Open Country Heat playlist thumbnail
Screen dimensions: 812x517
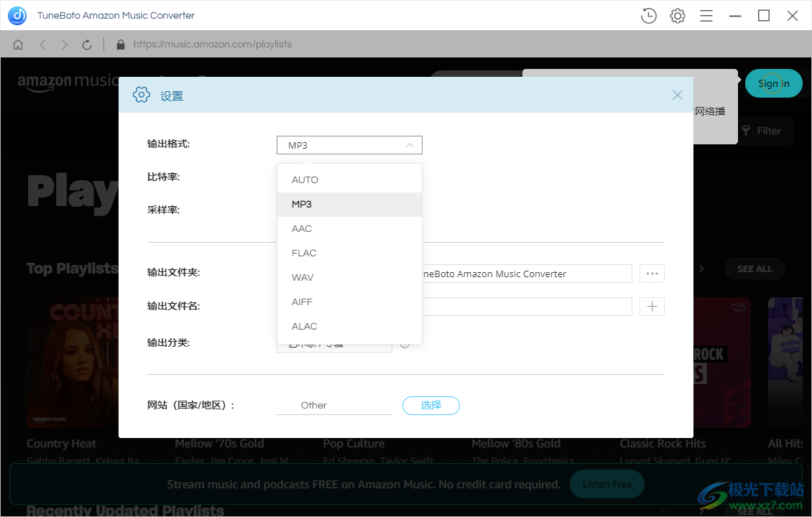pyautogui.click(x=73, y=363)
